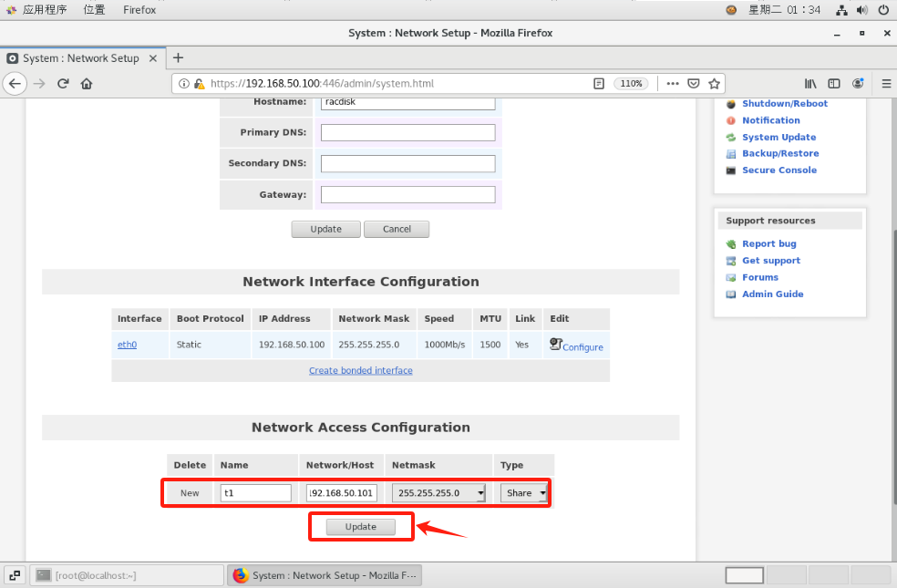Click the Network/Host field with 192.168.50.101
897x588 pixels.
pos(342,493)
